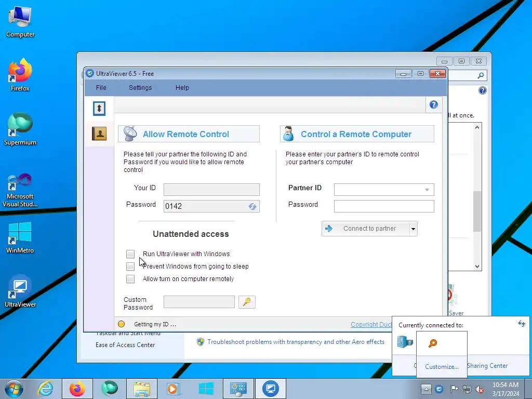Viewport: 532px width, 399px height.
Task: Click the UltraViewer tray icon
Action: [439, 389]
